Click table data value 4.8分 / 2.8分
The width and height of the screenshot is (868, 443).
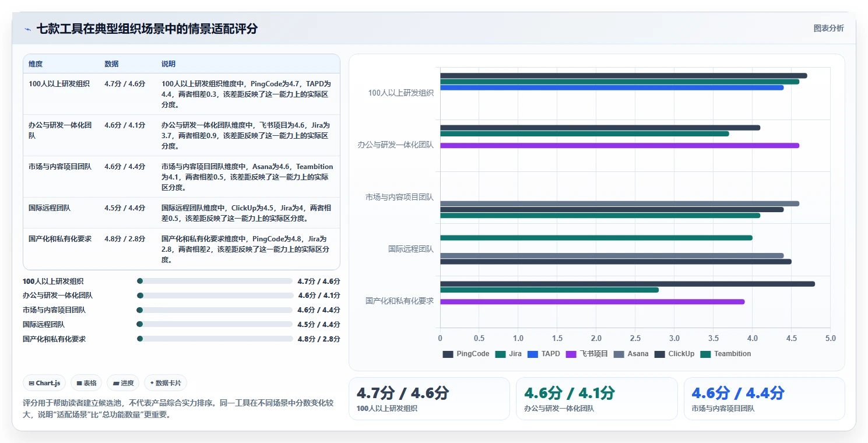click(125, 239)
